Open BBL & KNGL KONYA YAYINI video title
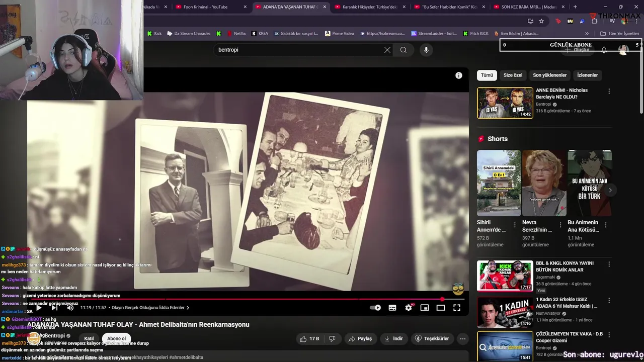The width and height of the screenshot is (644, 362). (565, 266)
